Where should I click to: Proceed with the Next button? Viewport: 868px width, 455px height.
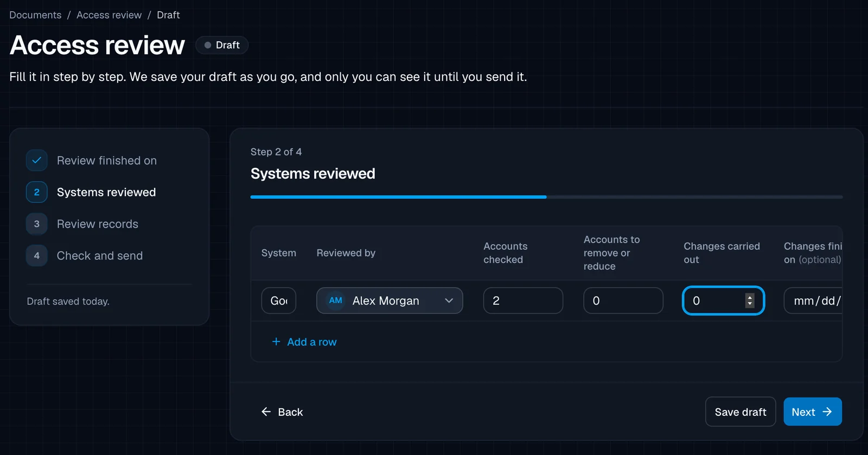(813, 412)
